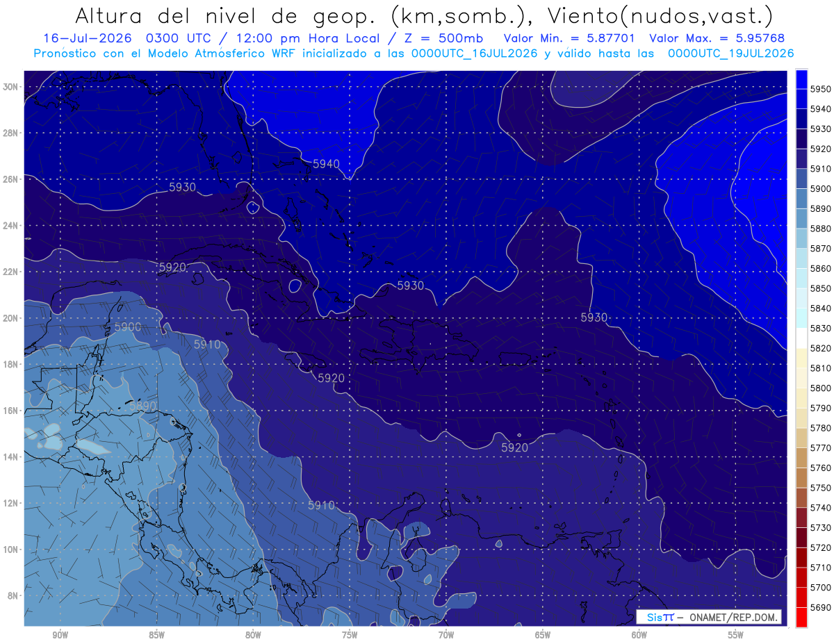This screenshot has height=644, width=834.
Task: Click legend swatch between 5870 and 5880
Action: [x=801, y=238]
